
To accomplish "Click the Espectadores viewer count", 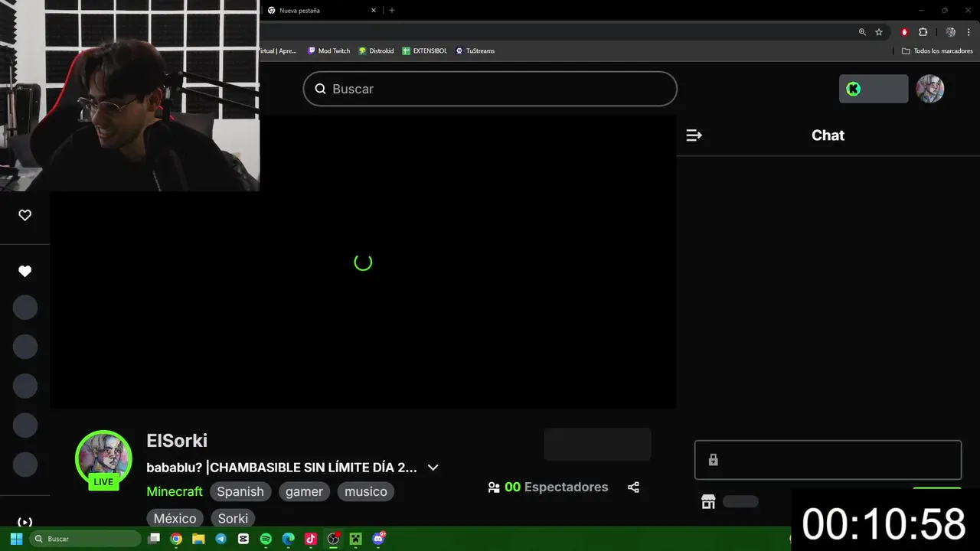I will (x=548, y=487).
